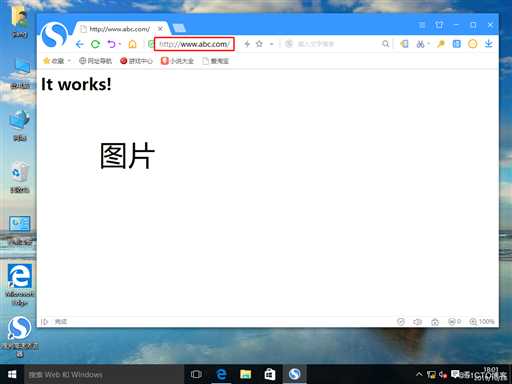Click the house shaped icon in status bar
512x384 pixels.
435,322
